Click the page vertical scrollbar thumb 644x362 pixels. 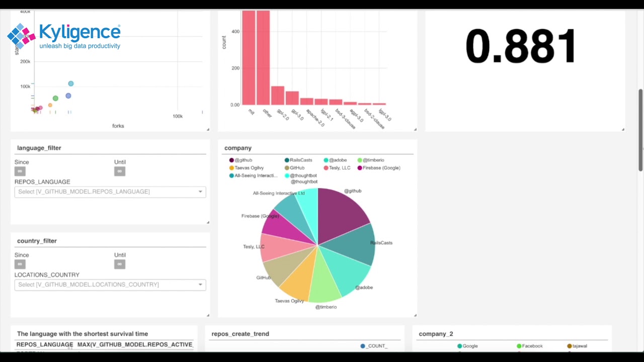click(640, 131)
